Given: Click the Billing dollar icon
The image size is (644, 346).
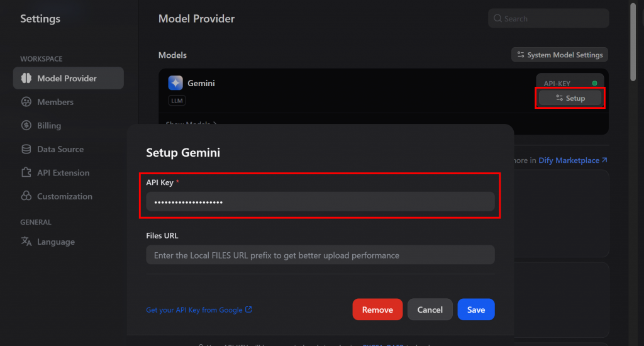Looking at the screenshot, I should pyautogui.click(x=26, y=125).
